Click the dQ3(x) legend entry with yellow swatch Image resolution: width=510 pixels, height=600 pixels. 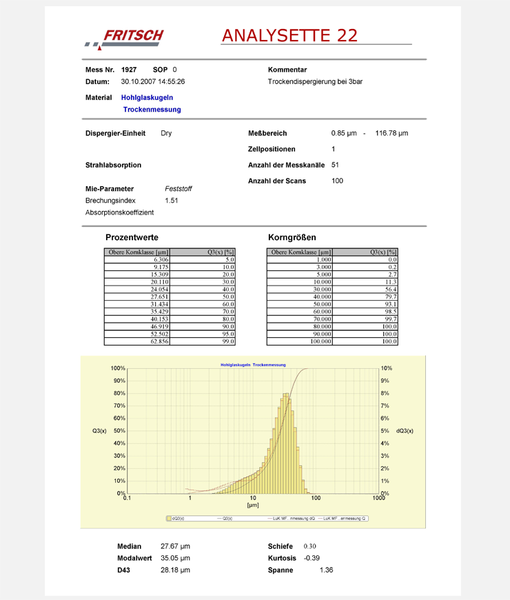[x=176, y=518]
